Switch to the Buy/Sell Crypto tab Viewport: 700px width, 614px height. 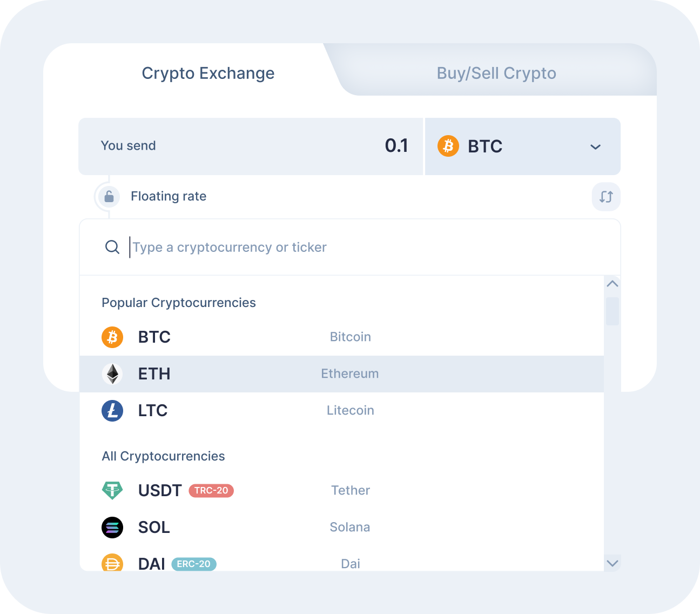click(496, 73)
